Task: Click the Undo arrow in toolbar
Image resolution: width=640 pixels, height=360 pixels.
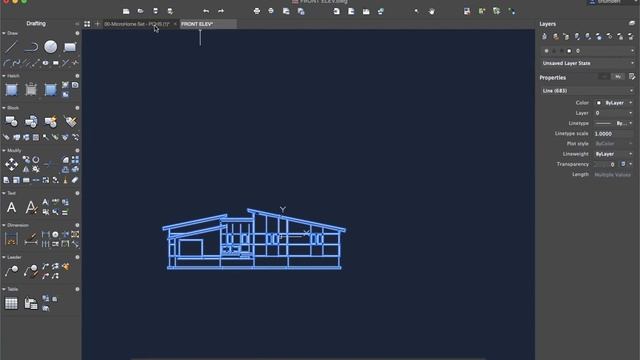Action: (x=206, y=11)
